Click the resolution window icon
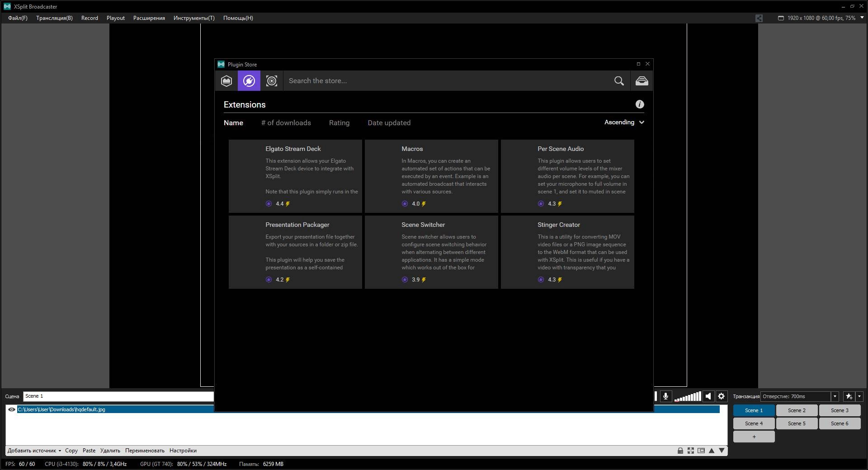 coord(781,18)
